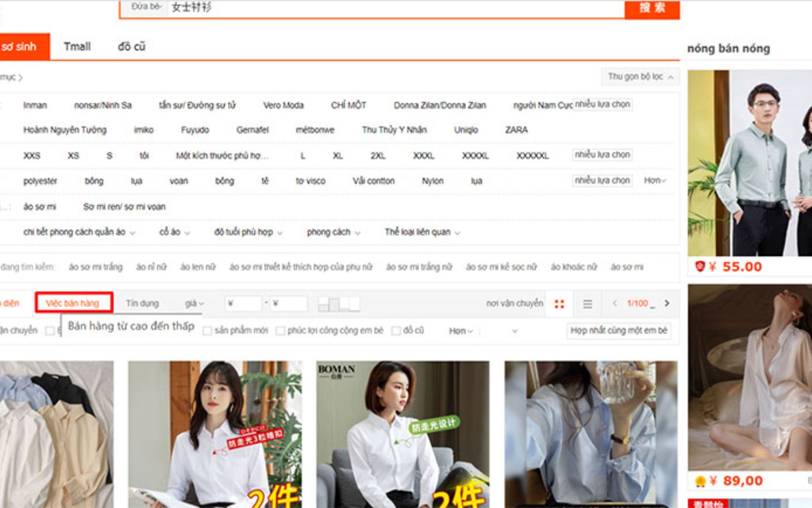812x508 pixels.
Task: Switch to grid view layout icon
Action: point(559,304)
